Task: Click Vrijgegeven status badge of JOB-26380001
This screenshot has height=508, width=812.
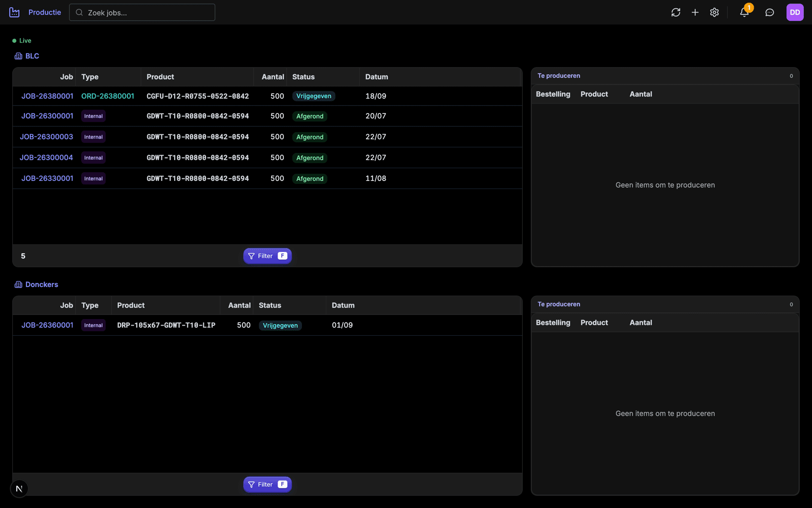Action: [x=314, y=96]
